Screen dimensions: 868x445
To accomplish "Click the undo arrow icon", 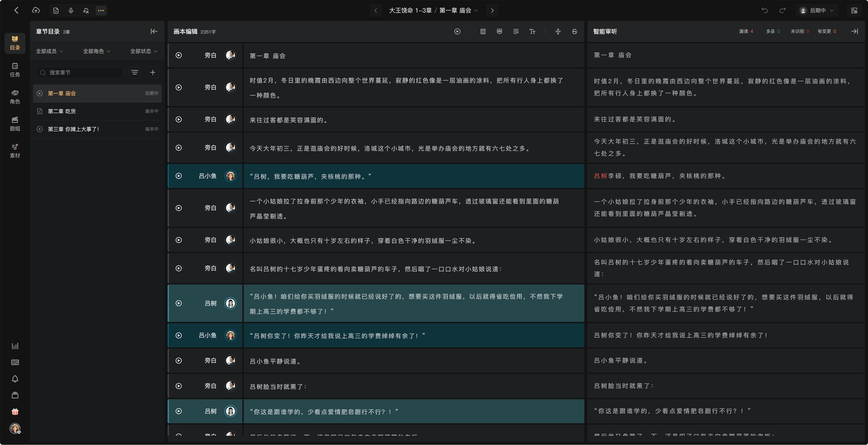I will pos(764,10).
